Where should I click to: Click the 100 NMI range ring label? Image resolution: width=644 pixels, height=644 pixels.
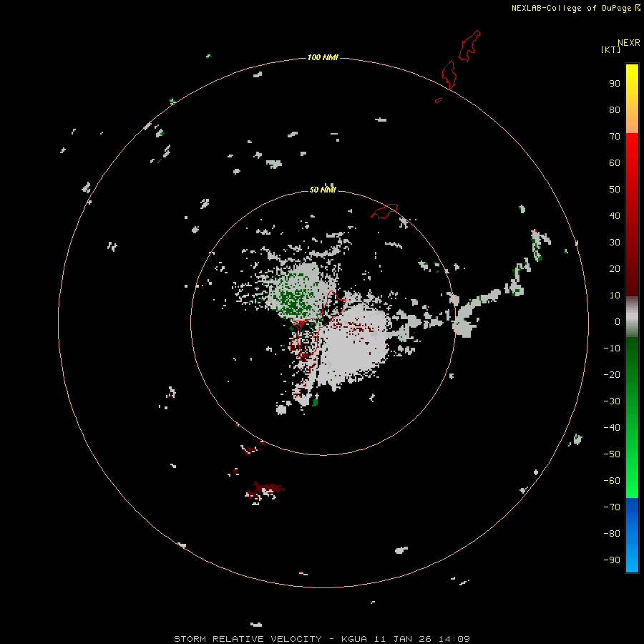click(x=323, y=57)
